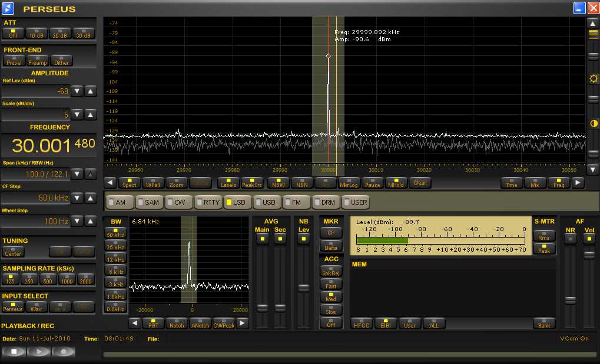This screenshot has width=600, height=364.
Task: Click the Perseus logo icon top-left
Action: (x=8, y=8)
